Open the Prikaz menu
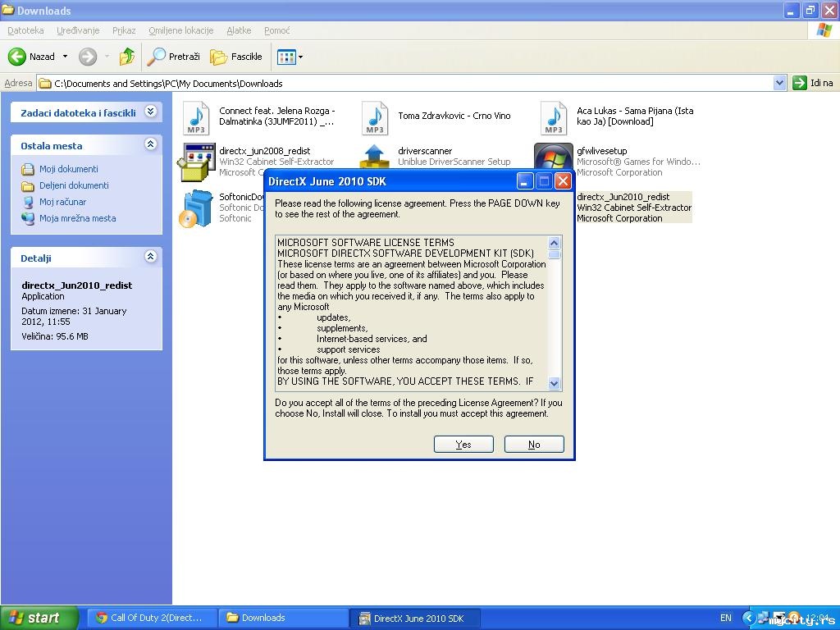 124,30
